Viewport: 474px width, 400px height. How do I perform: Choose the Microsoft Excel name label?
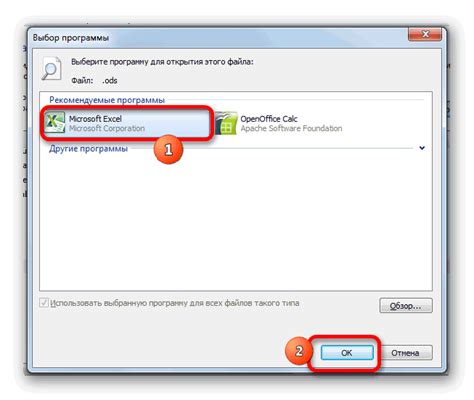(x=95, y=119)
